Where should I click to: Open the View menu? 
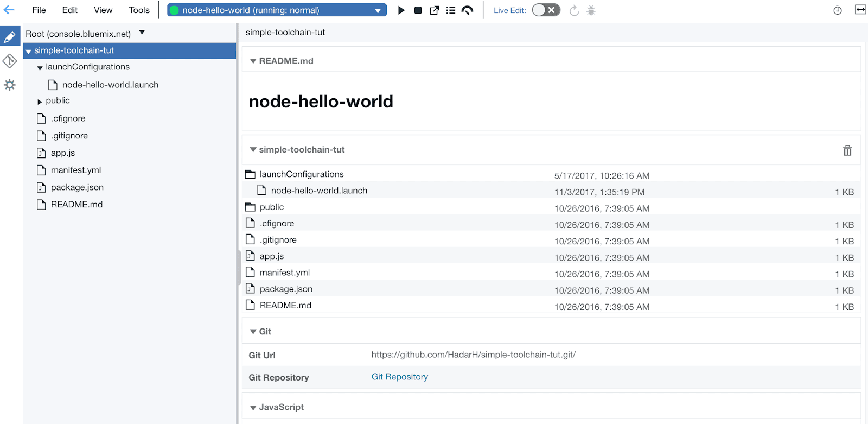pyautogui.click(x=103, y=10)
